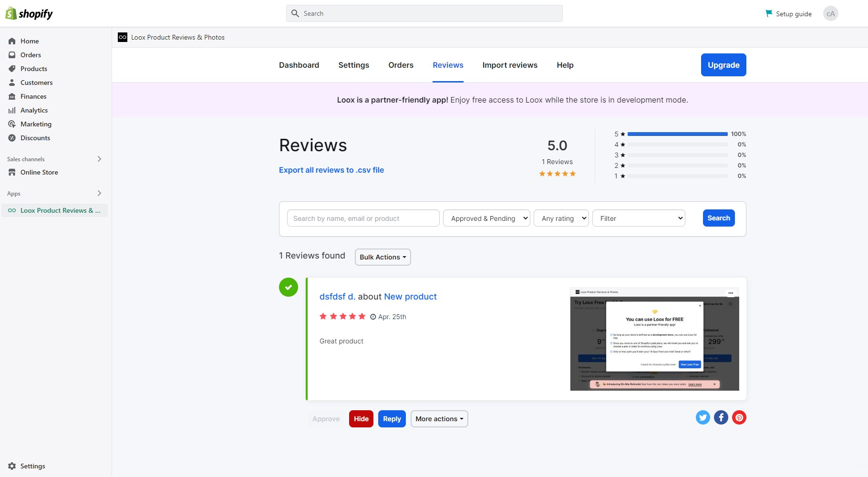Open Settings via the gear icon
Image resolution: width=868 pixels, height=477 pixels.
tap(12, 466)
